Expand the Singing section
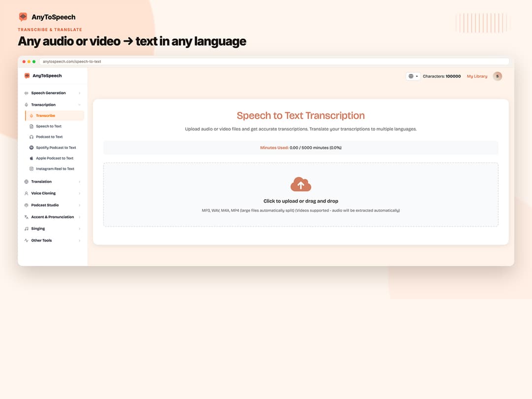532x399 pixels. 52,228
